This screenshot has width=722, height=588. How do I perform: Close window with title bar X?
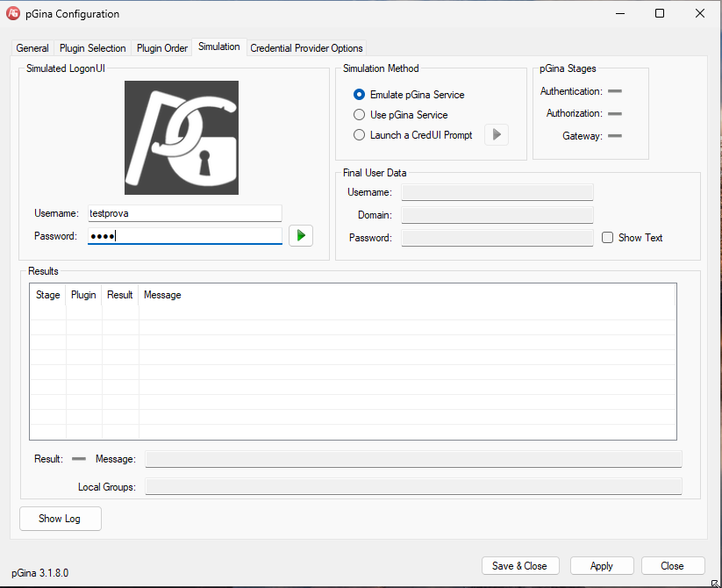click(700, 13)
